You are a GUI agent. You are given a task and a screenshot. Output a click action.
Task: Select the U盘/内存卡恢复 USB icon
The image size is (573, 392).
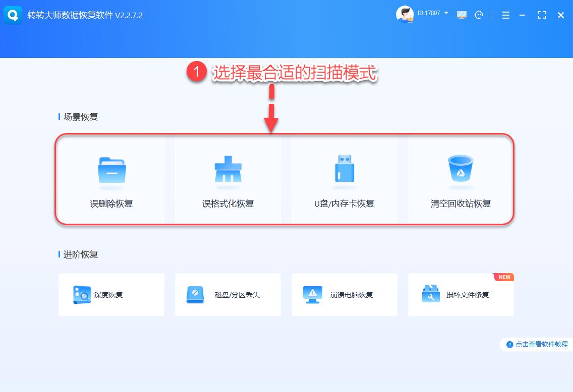point(345,168)
